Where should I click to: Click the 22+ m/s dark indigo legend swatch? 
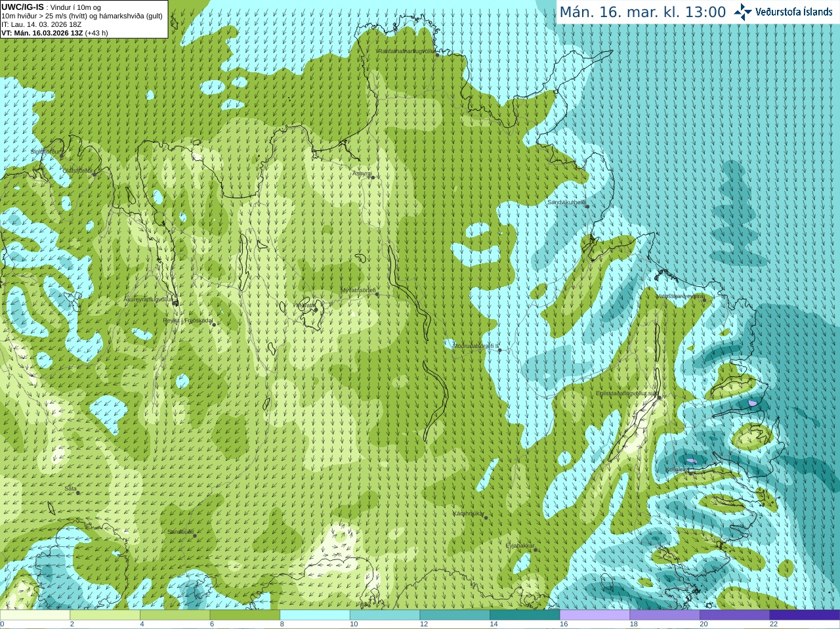[x=805, y=615]
